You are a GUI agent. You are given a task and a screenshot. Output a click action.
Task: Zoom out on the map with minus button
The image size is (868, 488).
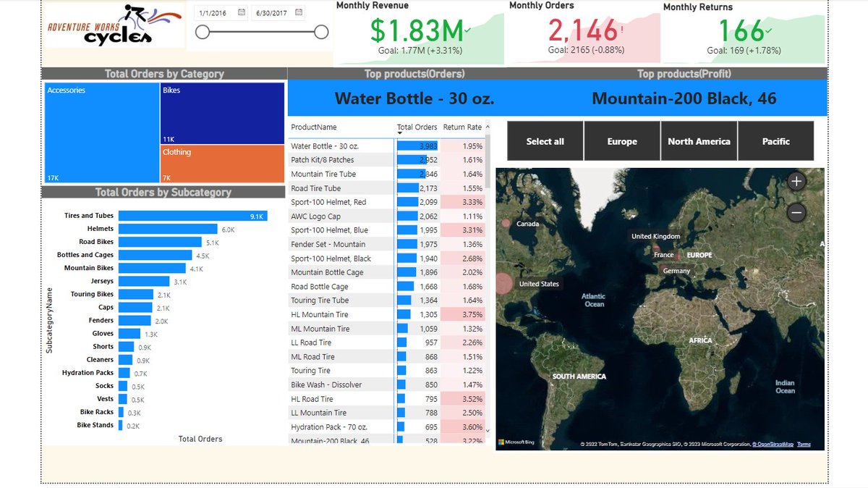(796, 212)
